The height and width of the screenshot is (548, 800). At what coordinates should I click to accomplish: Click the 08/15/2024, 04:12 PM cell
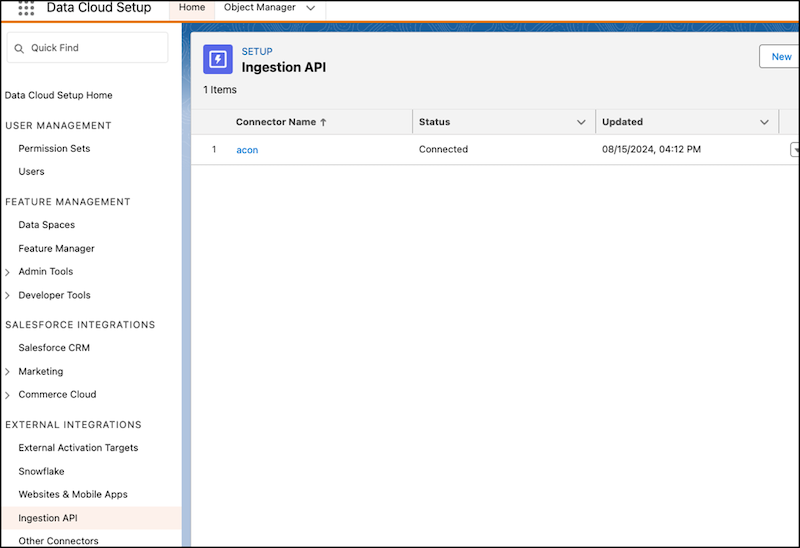click(x=651, y=150)
